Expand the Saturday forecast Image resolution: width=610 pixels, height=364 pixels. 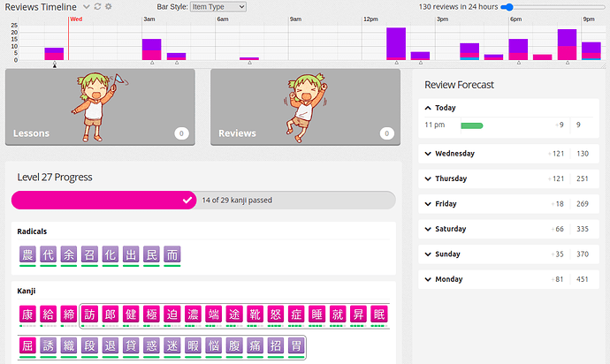[508, 229]
